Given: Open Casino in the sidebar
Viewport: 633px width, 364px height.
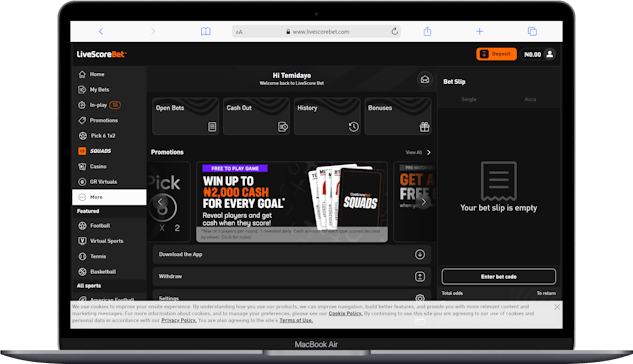Looking at the screenshot, I should tap(109, 166).
